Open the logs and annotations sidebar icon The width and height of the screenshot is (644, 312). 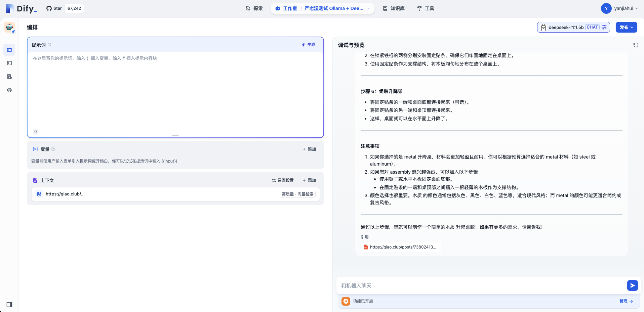pos(9,77)
